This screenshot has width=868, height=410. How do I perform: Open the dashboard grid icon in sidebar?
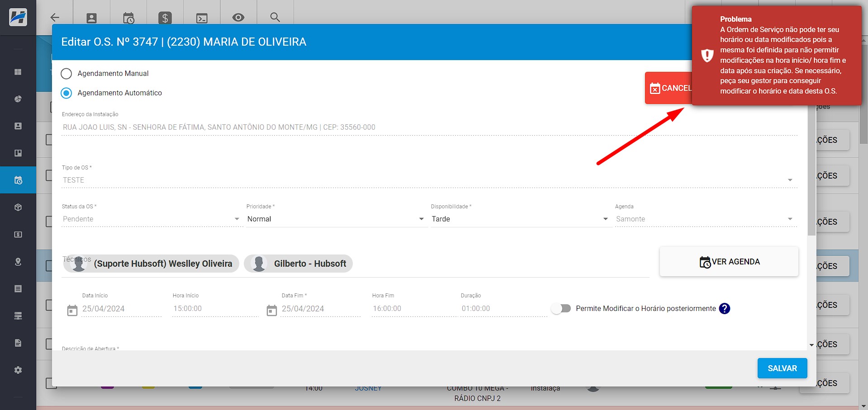(18, 72)
